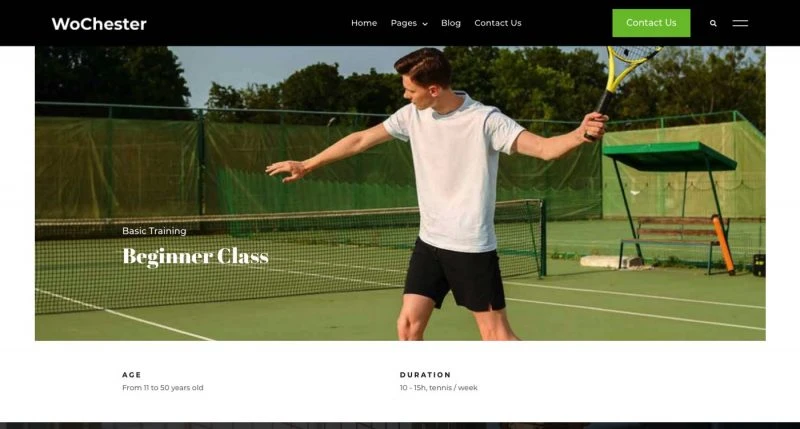Click the AGE label
Image resolution: width=800 pixels, height=429 pixels.
pos(132,374)
